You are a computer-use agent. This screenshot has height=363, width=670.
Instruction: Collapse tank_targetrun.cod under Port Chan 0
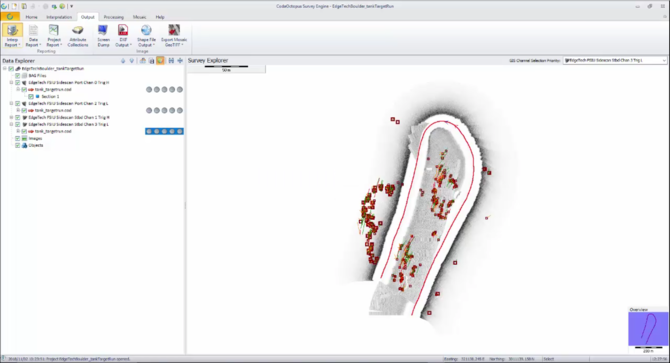(x=18, y=89)
